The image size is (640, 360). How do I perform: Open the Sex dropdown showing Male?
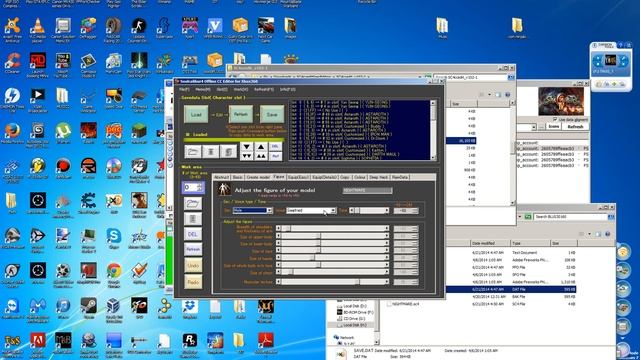click(252, 210)
